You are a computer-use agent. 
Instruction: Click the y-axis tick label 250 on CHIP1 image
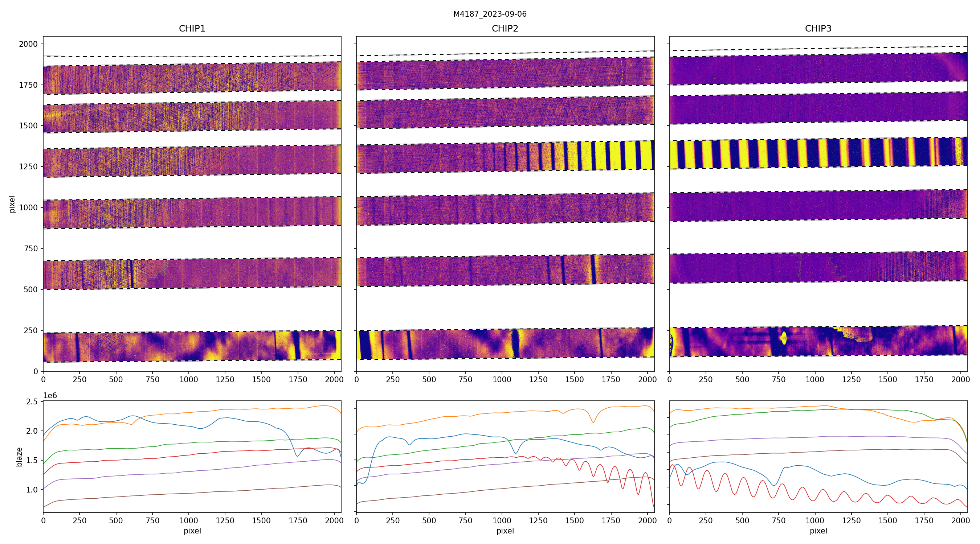click(x=30, y=331)
